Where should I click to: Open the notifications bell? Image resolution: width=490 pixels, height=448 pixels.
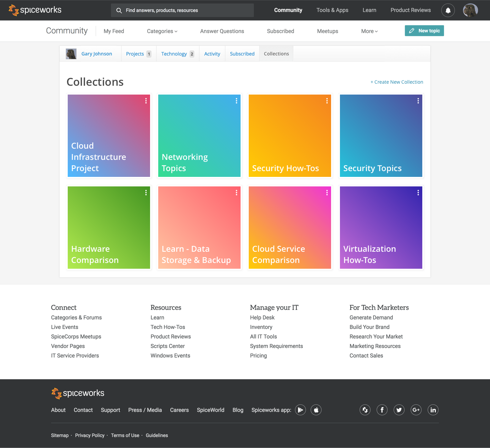point(448,11)
